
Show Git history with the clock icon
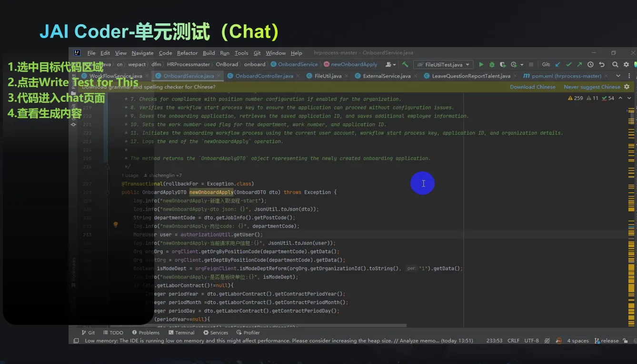click(591, 64)
